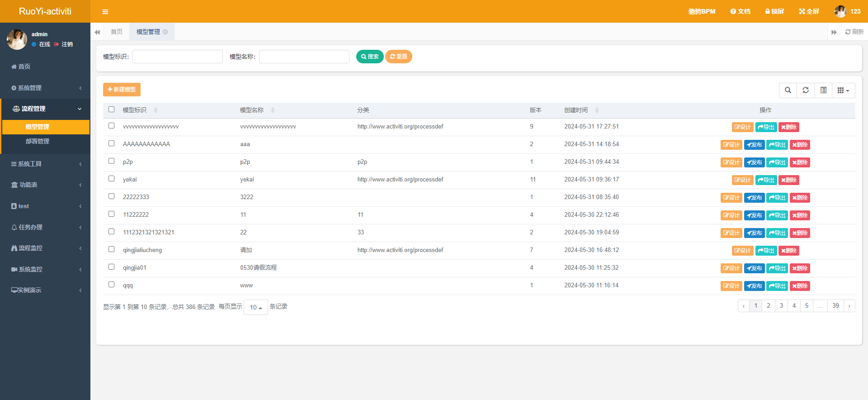The image size is (868, 400).
Task: Open the columns dropdown grid button
Action: pos(843,90)
